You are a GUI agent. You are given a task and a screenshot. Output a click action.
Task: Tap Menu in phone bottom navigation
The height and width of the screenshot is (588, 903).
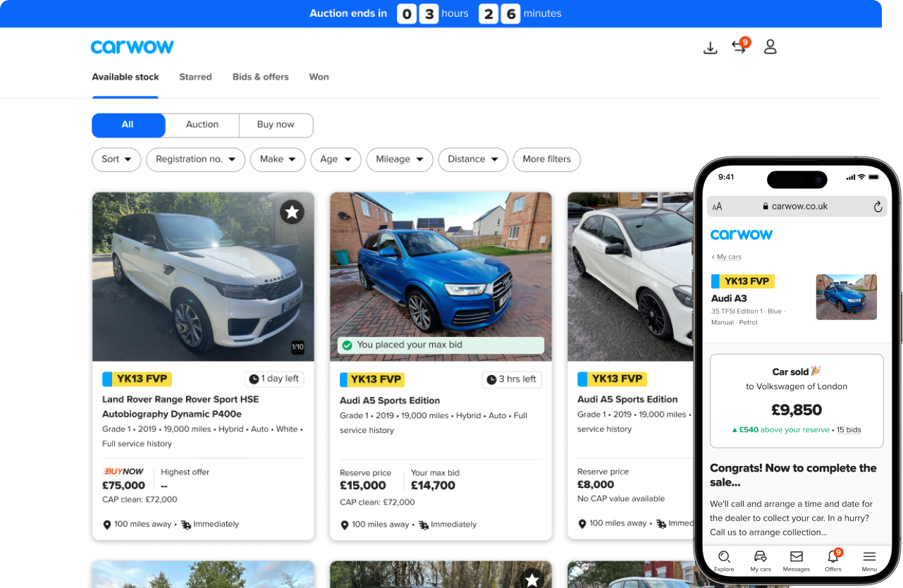[869, 561]
